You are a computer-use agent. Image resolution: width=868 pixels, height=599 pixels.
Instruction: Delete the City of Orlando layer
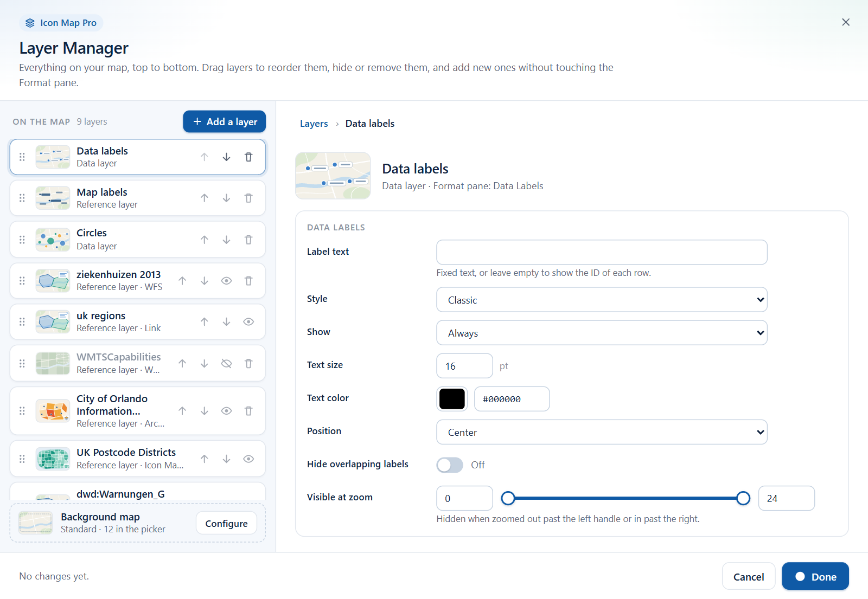click(x=248, y=411)
